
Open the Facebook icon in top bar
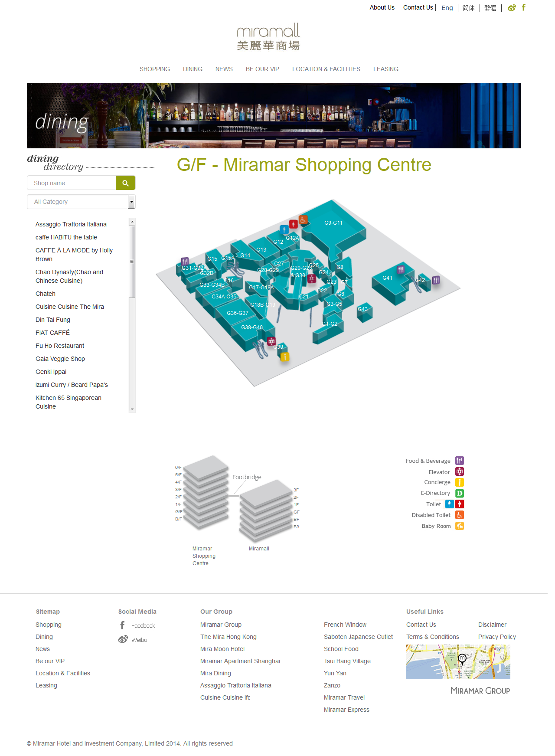[523, 7]
